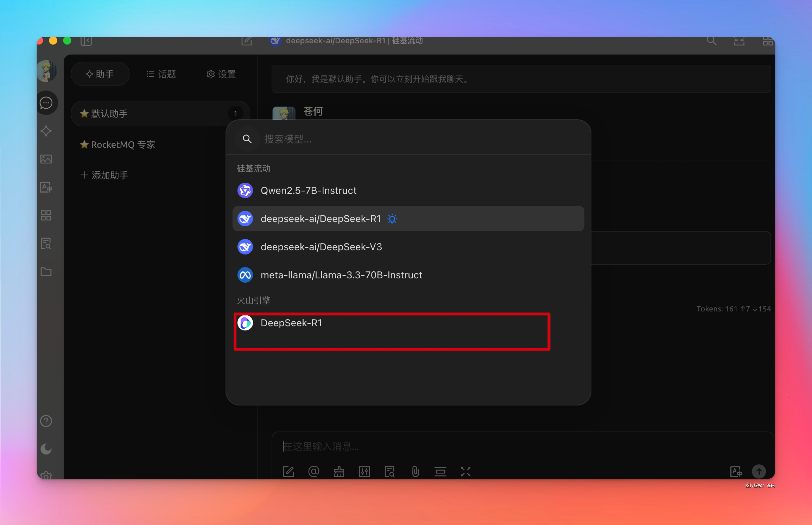Open the mini apps grid icon
Viewport: 812px width, 525px height.
point(46,215)
